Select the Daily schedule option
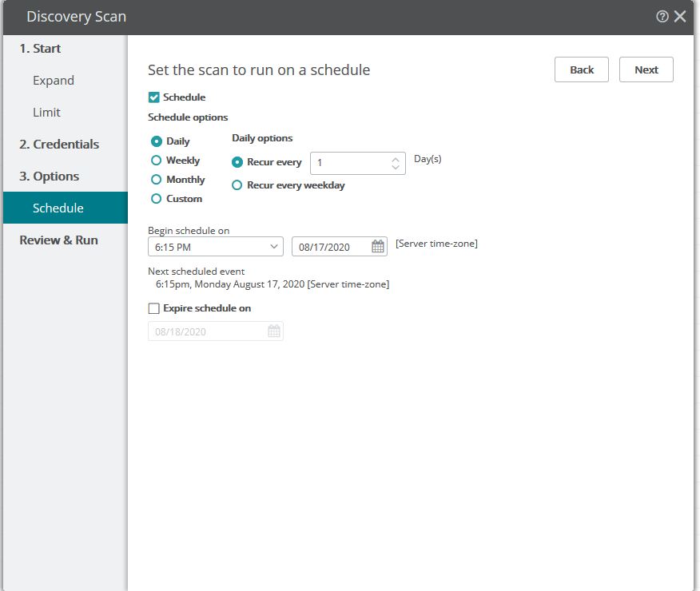 tap(157, 141)
